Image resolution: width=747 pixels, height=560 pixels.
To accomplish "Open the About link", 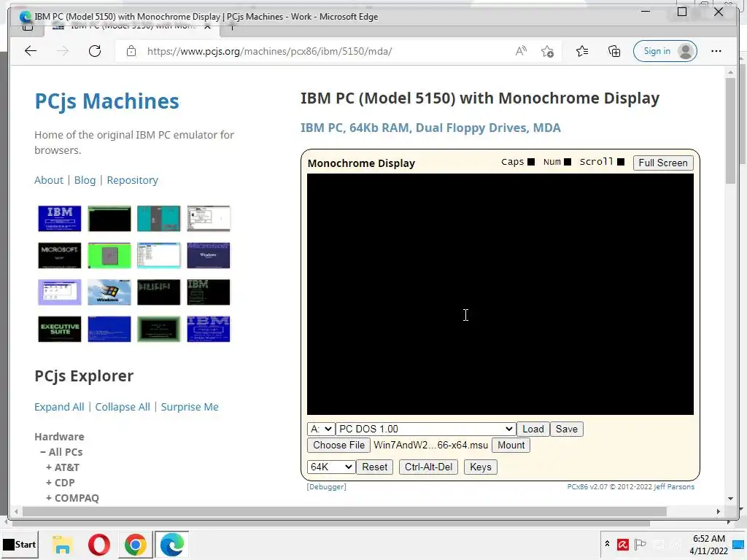I will click(x=49, y=180).
